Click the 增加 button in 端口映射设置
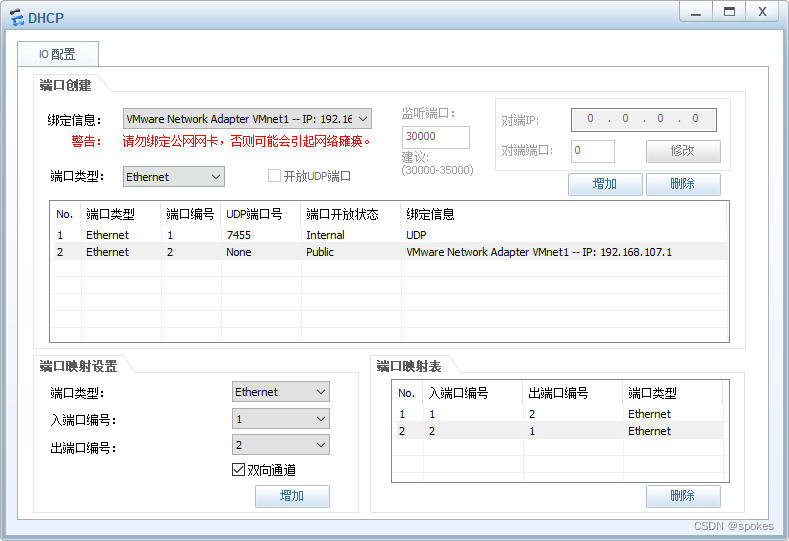 [292, 496]
